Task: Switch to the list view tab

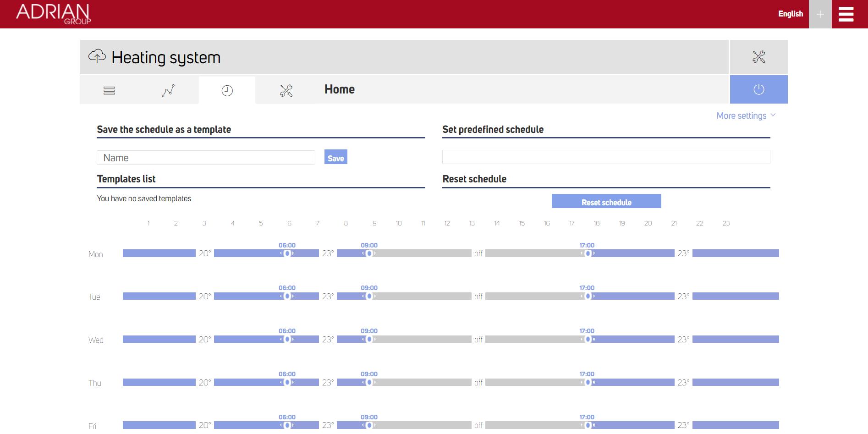Action: pyautogui.click(x=109, y=90)
